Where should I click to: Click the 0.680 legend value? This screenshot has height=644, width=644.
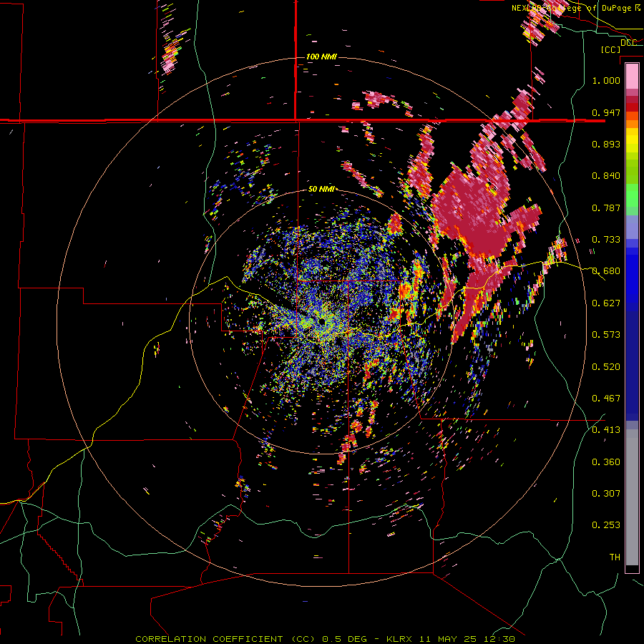click(x=606, y=271)
